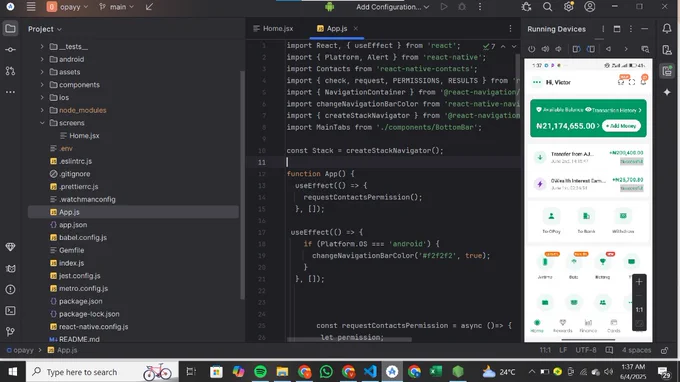Viewport: 680px width, 382px height.
Task: Open the Commit tool window
Action: click(x=10, y=50)
